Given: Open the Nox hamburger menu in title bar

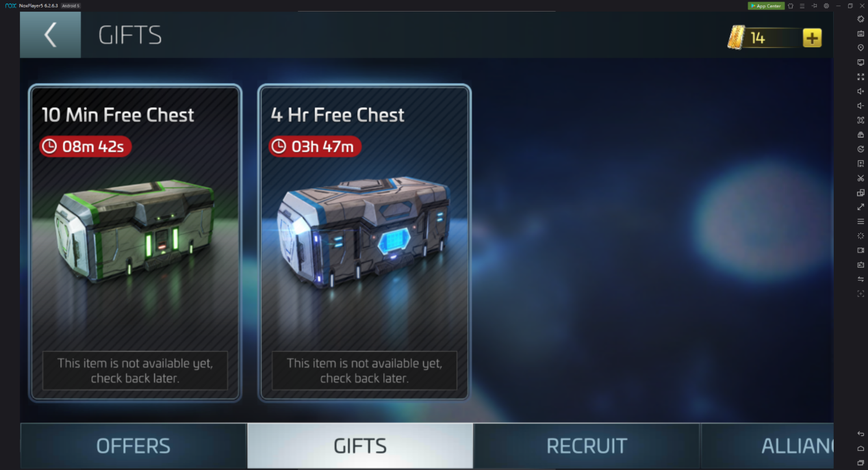Looking at the screenshot, I should [802, 5].
